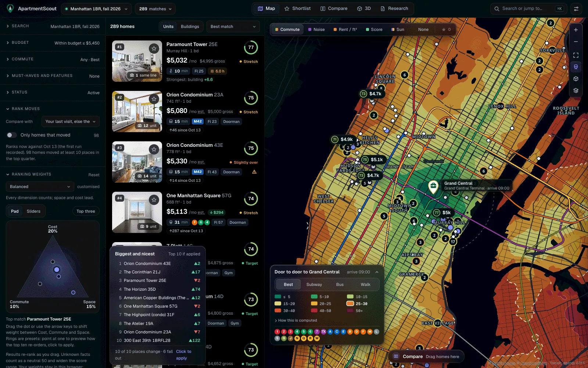The image size is (588, 368).
Task: Switch to the Shortlist tab
Action: click(298, 8)
